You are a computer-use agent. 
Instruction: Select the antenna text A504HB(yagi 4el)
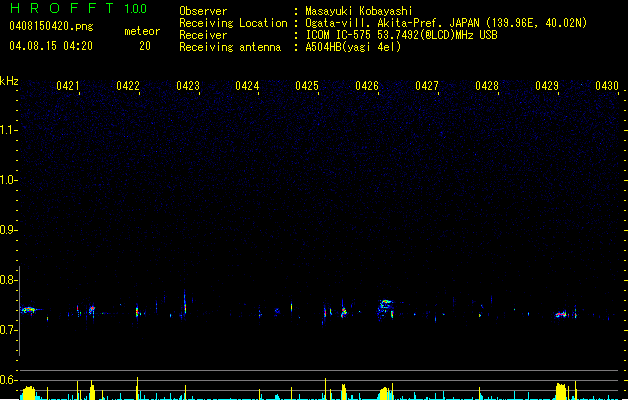(x=353, y=47)
